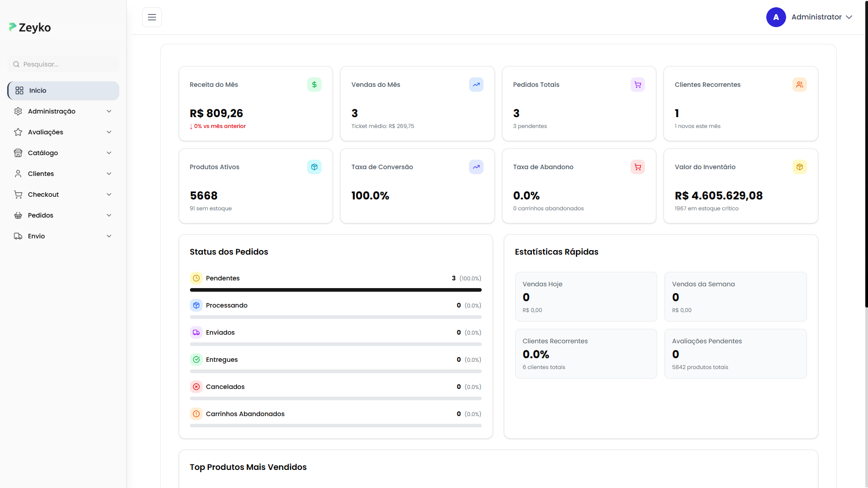Screen dimensions: 868x488
Task: Click the dollar icon on Receita do Mês card
Action: pyautogui.click(x=314, y=85)
